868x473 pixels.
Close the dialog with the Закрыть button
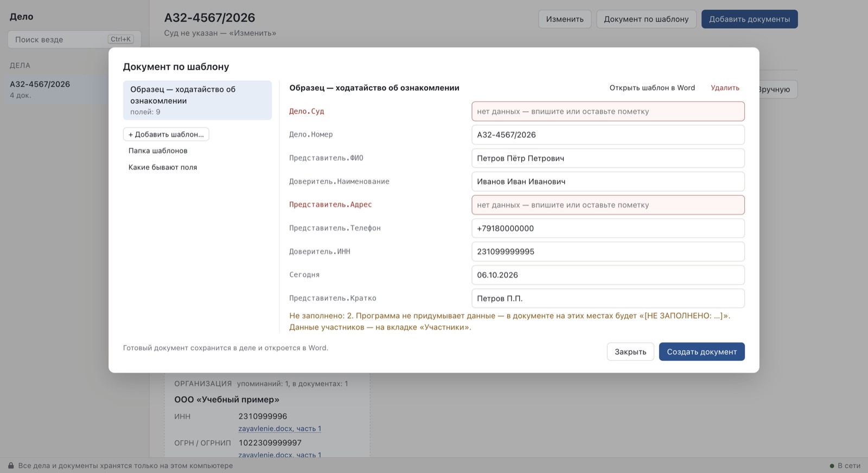click(630, 351)
